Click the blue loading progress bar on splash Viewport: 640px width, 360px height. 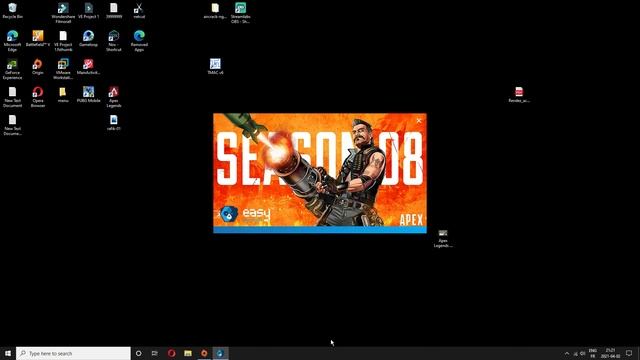point(320,230)
